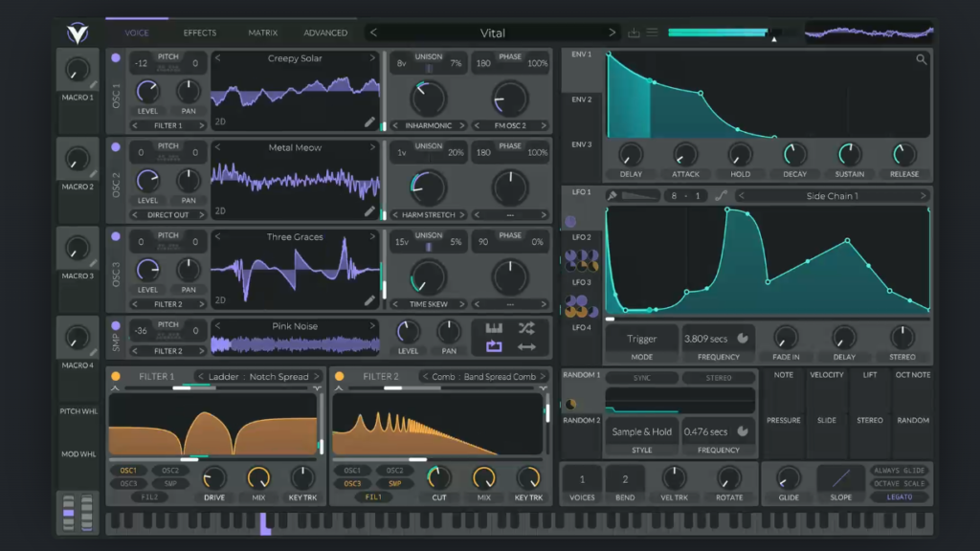Click LFO frequency tempo sync icon
980x551 pixels.
(743, 339)
